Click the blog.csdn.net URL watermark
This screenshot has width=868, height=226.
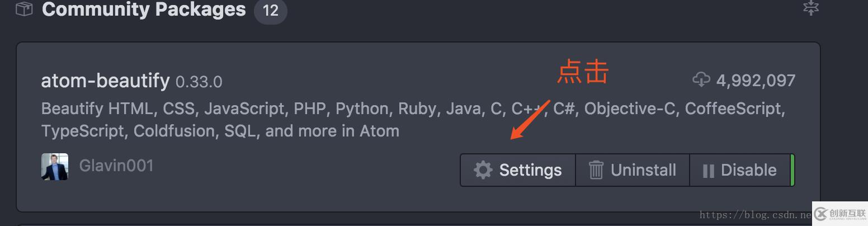click(x=756, y=214)
